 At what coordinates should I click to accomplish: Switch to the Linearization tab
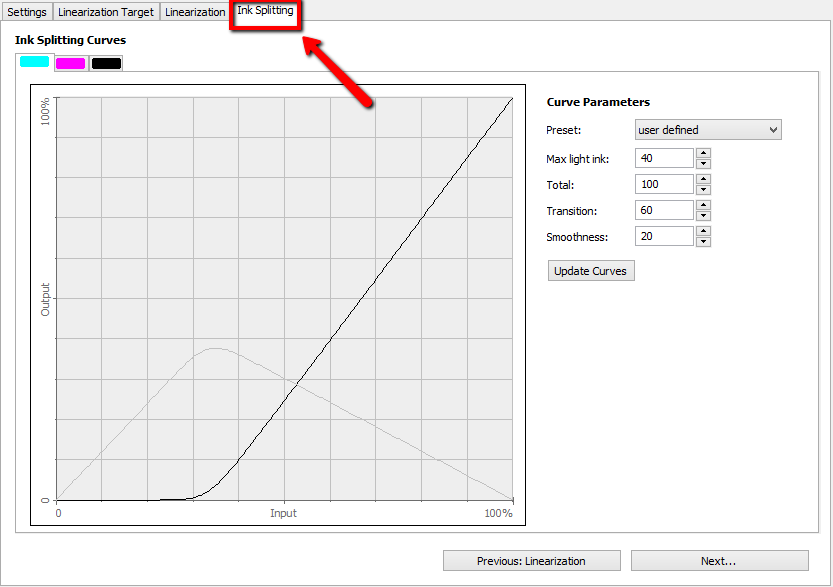pyautogui.click(x=195, y=12)
